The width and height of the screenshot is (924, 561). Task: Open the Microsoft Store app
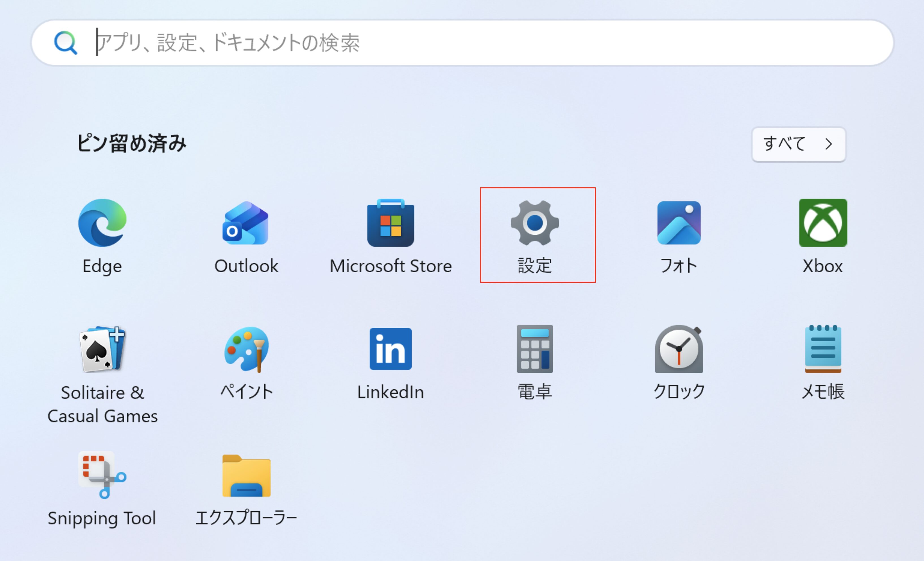[390, 223]
